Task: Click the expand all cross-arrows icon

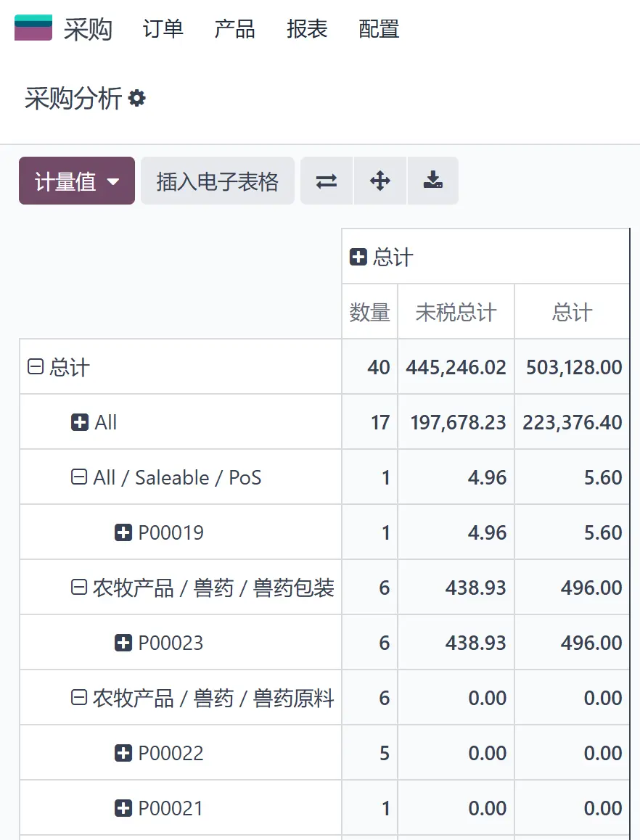Action: [x=380, y=181]
